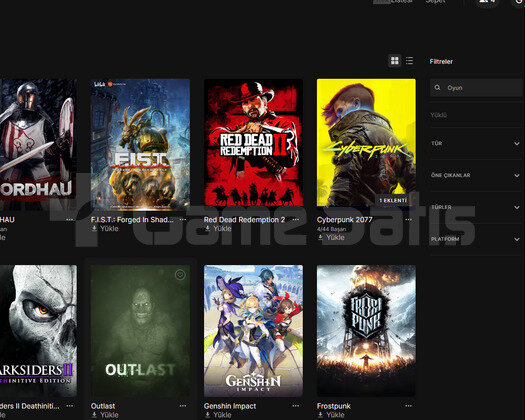Open three-dot menu for Frostpunk
Image resolution: width=525 pixels, height=420 pixels.
coord(408,406)
